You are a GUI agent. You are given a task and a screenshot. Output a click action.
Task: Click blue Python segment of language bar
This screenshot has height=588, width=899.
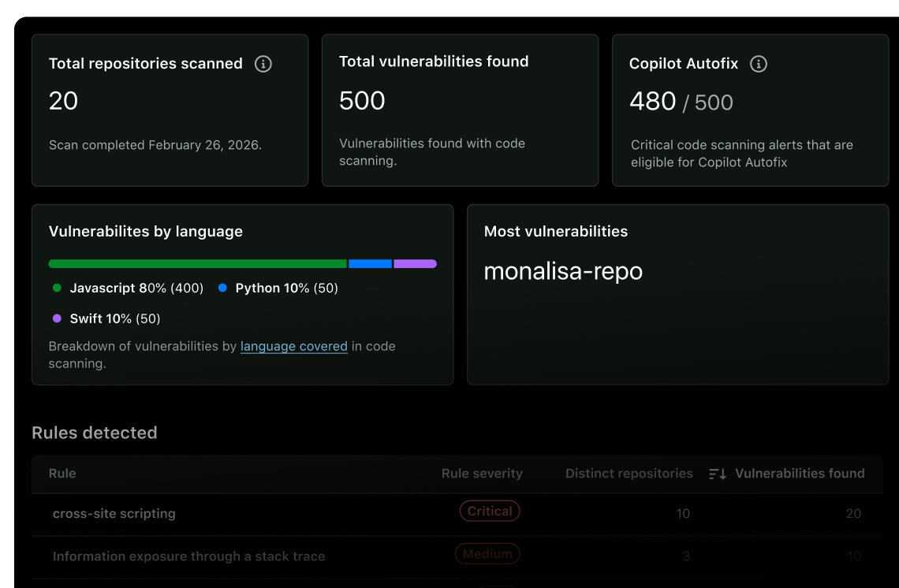coord(371,263)
